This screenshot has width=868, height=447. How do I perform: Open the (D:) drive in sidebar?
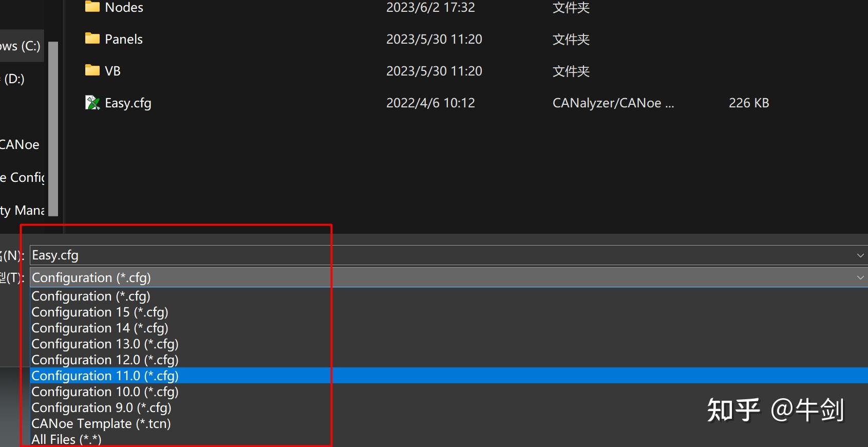[x=13, y=79]
